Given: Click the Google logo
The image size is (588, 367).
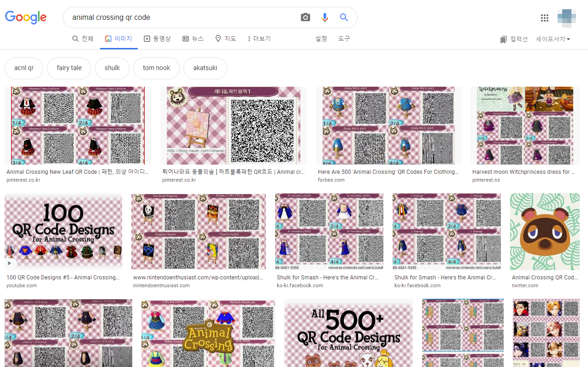Looking at the screenshot, I should 26,18.
